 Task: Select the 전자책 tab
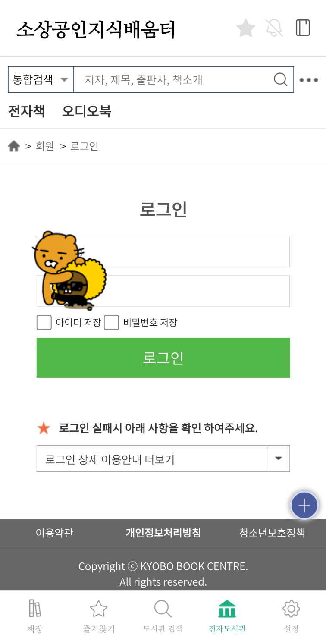[x=27, y=111]
